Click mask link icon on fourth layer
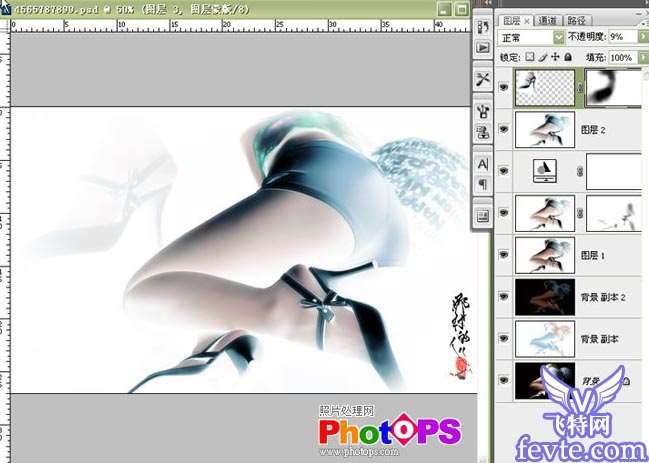Viewport: 649px width, 463px height. [x=580, y=213]
